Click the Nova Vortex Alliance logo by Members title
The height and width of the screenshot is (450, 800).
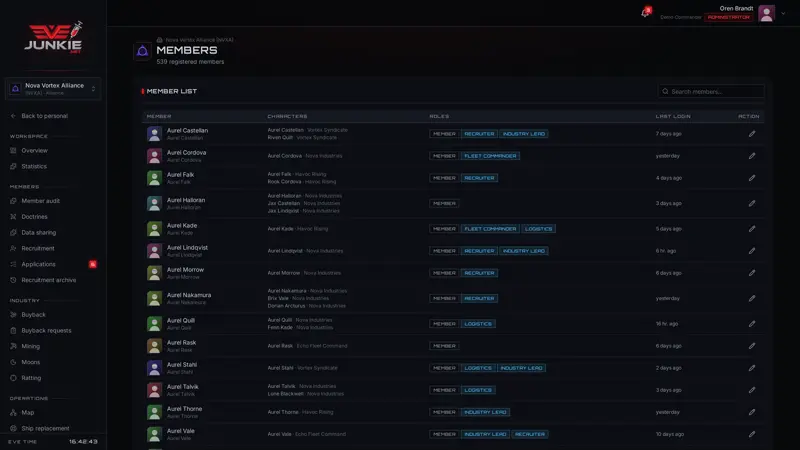[x=142, y=51]
